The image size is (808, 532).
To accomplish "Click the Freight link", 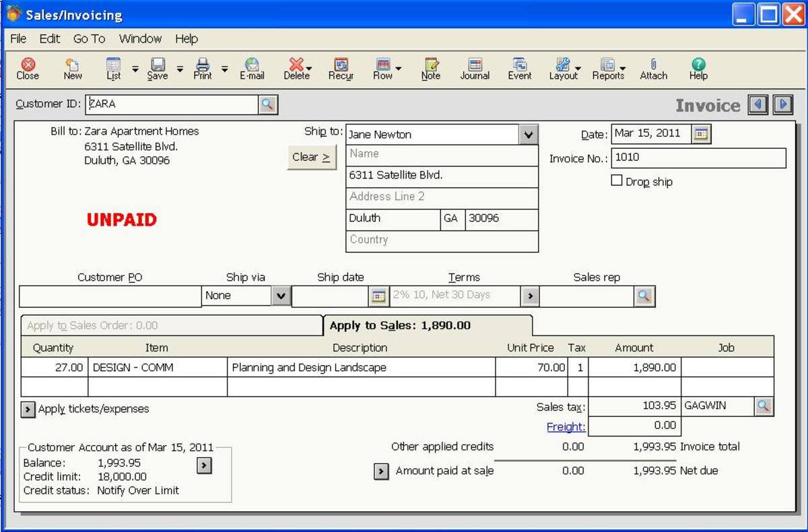I will (x=566, y=427).
